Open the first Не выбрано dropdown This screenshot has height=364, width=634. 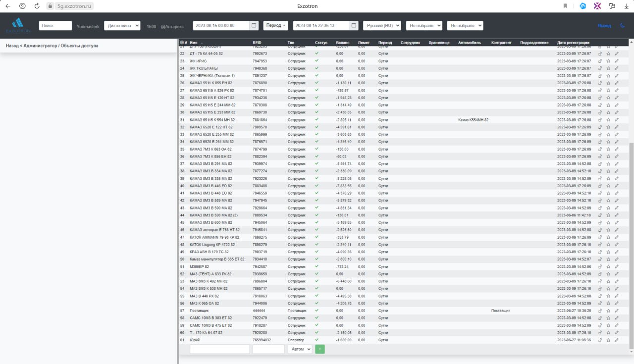pyautogui.click(x=424, y=25)
